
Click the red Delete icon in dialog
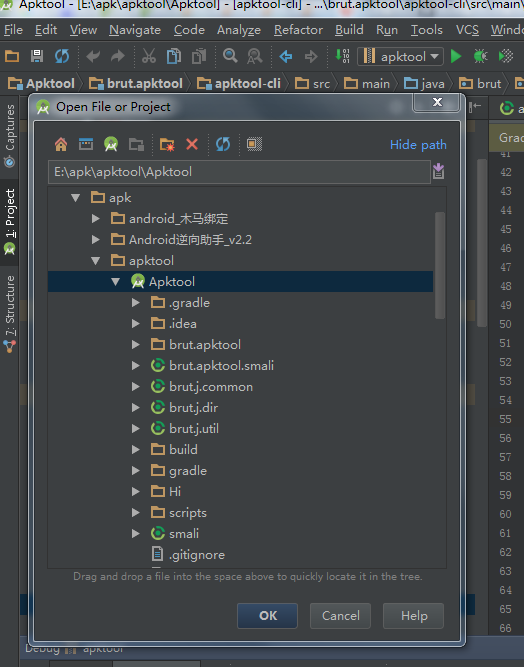(192, 145)
